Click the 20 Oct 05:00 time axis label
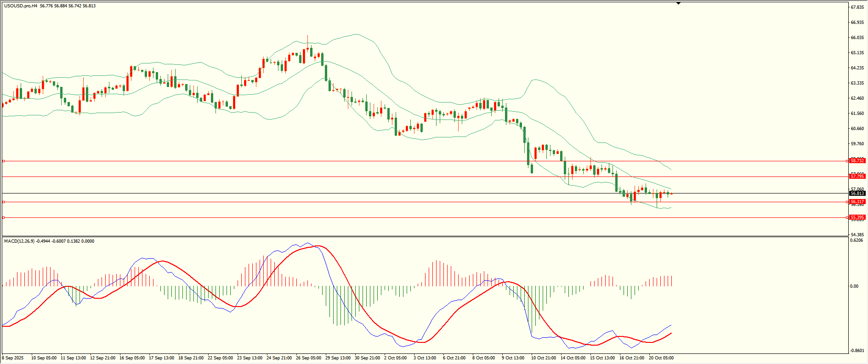The width and height of the screenshot is (868, 364). pos(661,358)
